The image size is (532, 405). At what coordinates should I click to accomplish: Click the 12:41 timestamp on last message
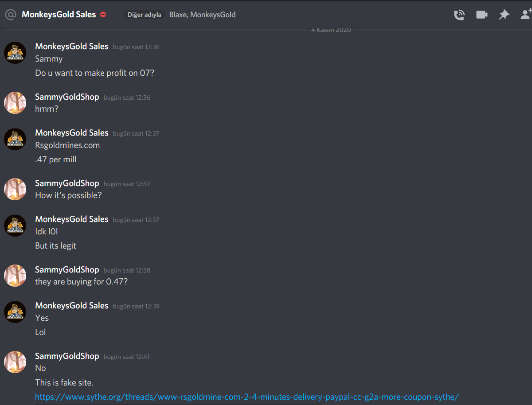tap(126, 357)
